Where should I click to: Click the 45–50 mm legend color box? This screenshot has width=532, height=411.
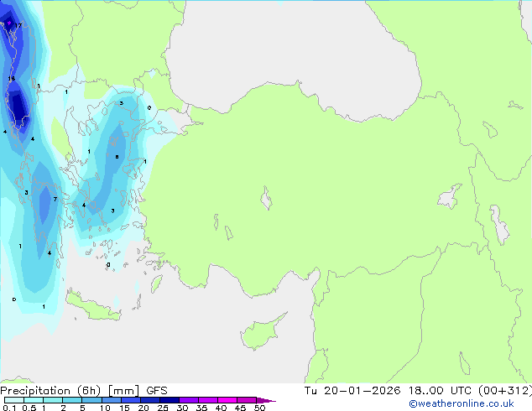pos(247,400)
